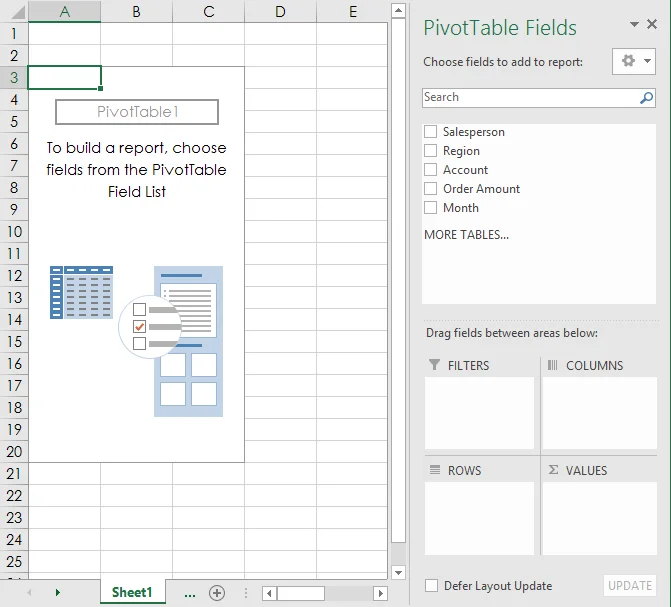Image resolution: width=671 pixels, height=607 pixels.
Task: Click the Account field label
Action: [x=466, y=170]
